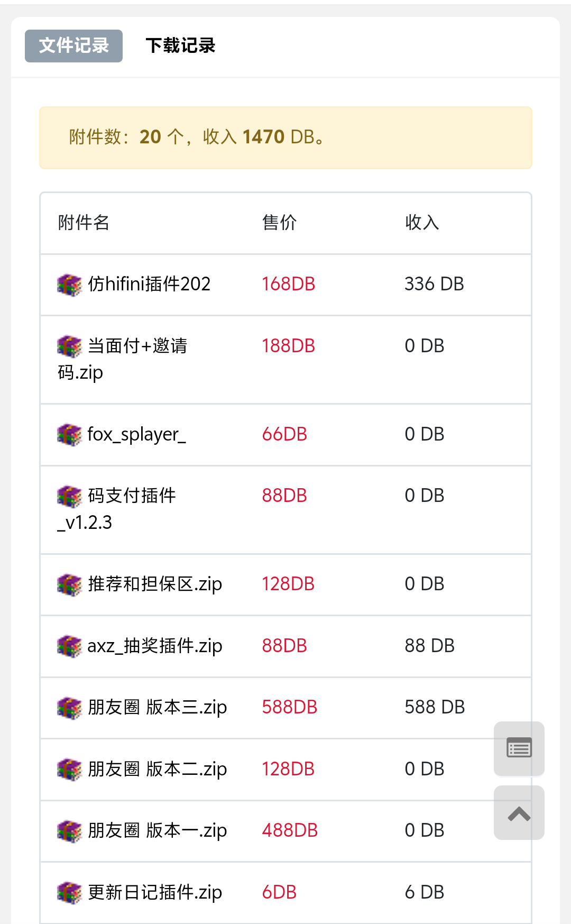Image resolution: width=571 pixels, height=924 pixels.
Task: Click the 588DB price of 版本三
Action: (x=289, y=707)
